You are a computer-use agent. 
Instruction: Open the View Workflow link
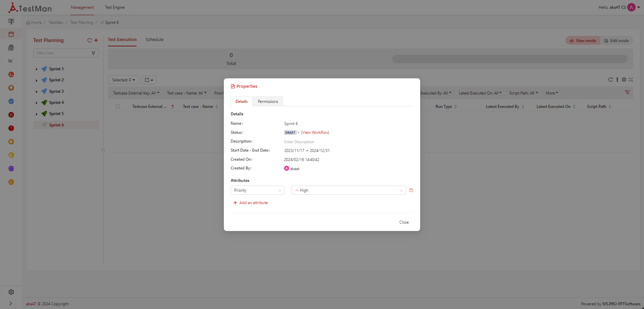point(315,132)
